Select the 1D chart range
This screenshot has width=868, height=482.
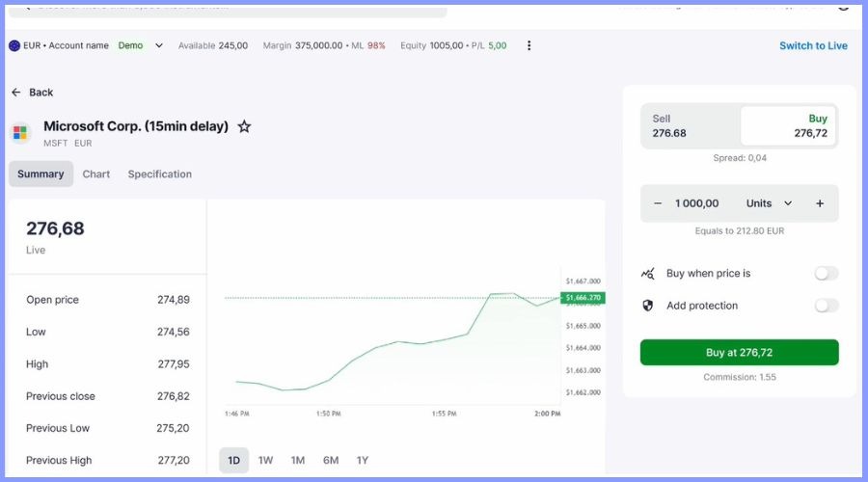pos(233,461)
